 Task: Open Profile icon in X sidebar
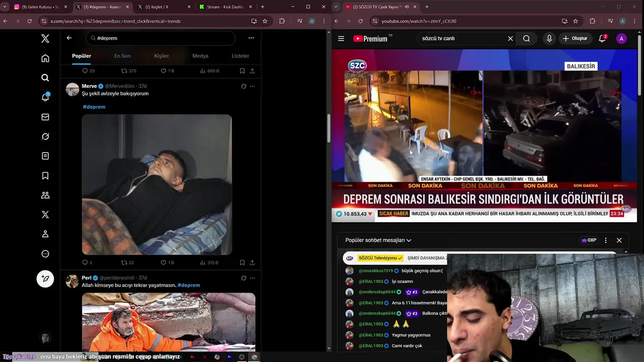click(x=45, y=234)
